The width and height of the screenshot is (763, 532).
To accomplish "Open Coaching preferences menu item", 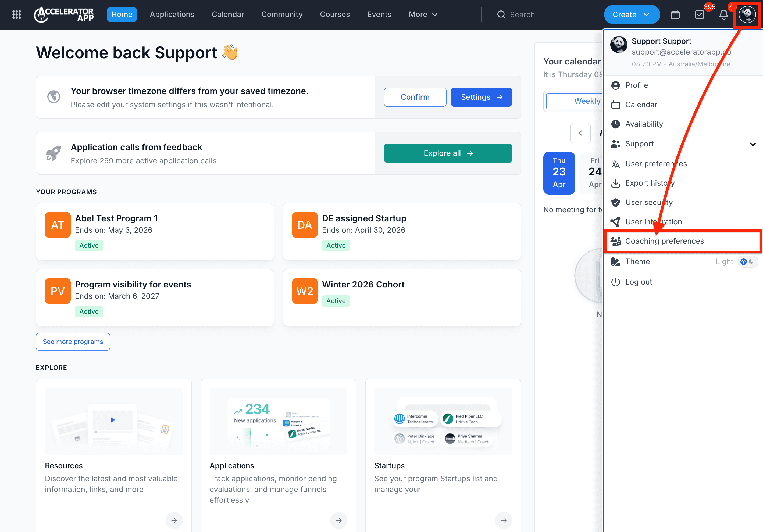I will click(x=665, y=241).
